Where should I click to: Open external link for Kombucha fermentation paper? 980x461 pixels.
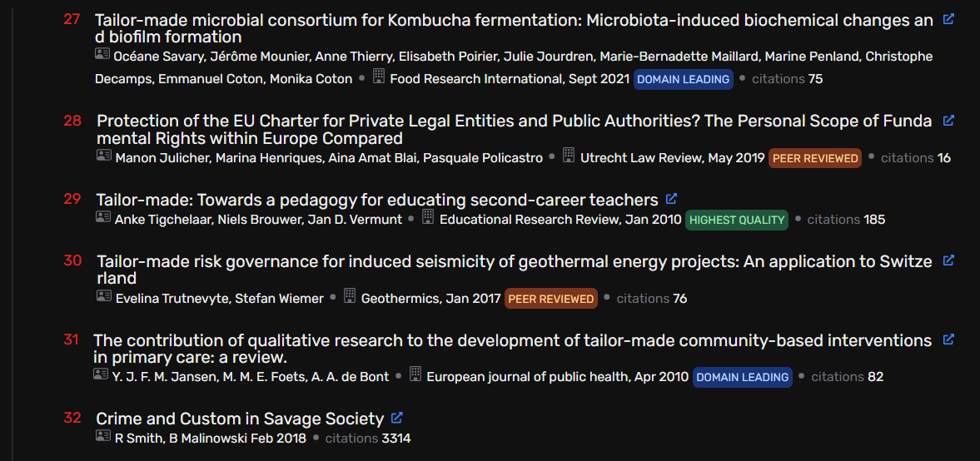click(x=948, y=19)
